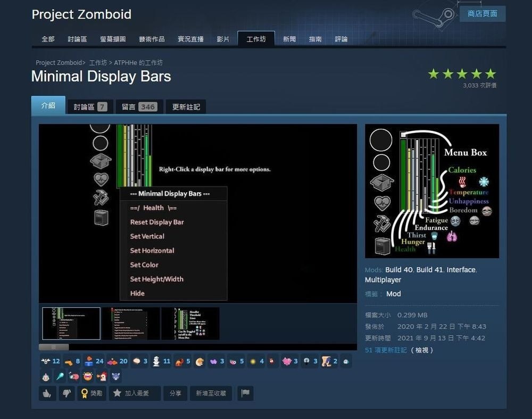Open the Multiplayer tag link
The width and height of the screenshot is (532, 419).
tap(383, 280)
